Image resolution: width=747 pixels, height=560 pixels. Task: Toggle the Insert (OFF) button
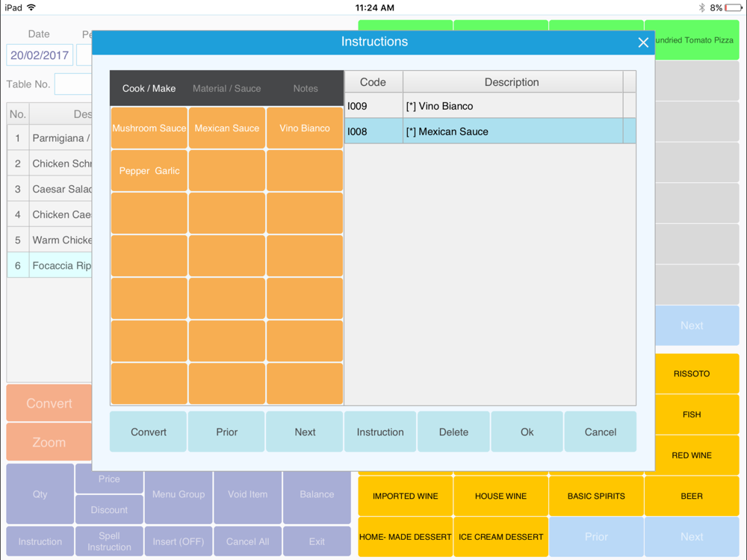coord(179,541)
